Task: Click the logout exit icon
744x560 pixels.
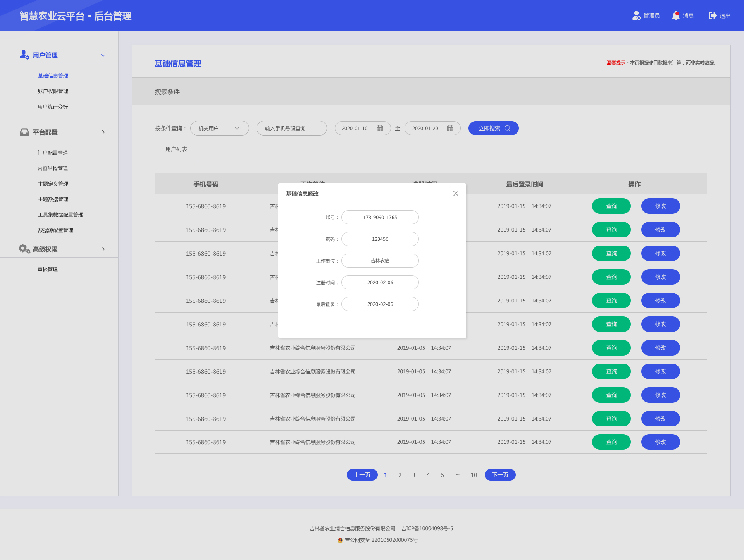Action: pyautogui.click(x=713, y=15)
